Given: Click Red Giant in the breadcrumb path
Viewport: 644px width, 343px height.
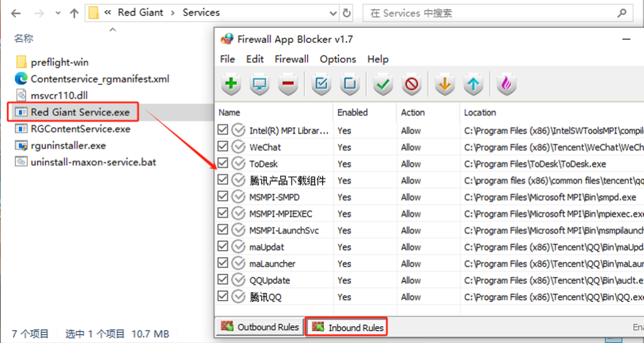Looking at the screenshot, I should 141,13.
